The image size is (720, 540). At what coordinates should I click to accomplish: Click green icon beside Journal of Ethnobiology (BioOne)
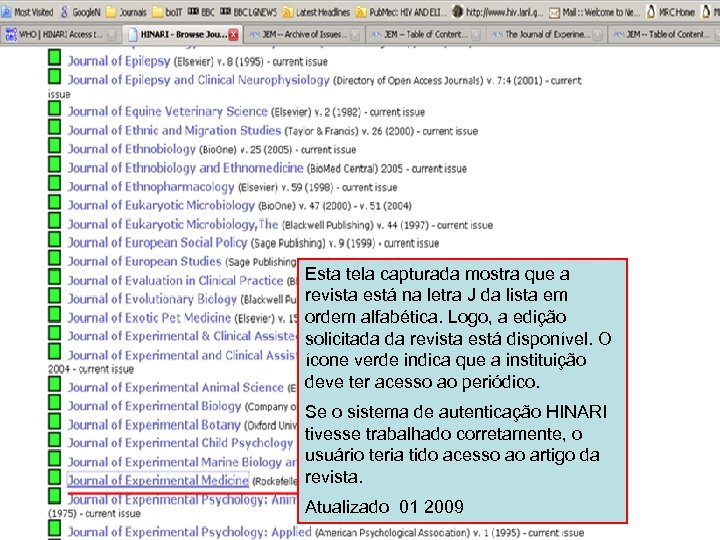pyautogui.click(x=55, y=145)
